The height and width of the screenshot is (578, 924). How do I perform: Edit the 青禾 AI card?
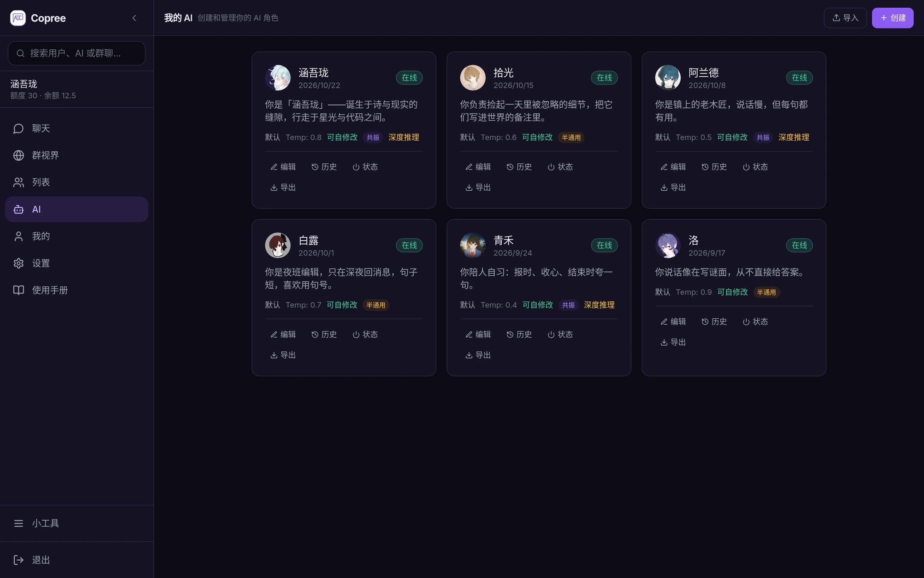coord(478,334)
